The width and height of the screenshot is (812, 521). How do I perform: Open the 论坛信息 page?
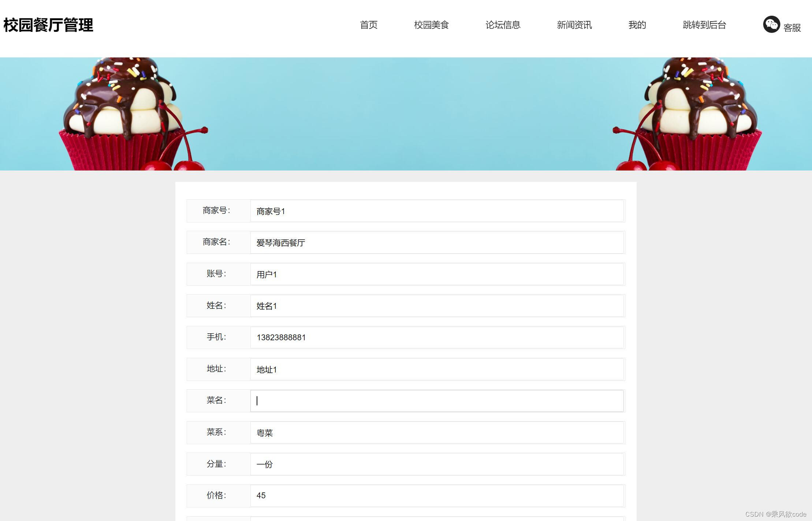[x=503, y=25]
